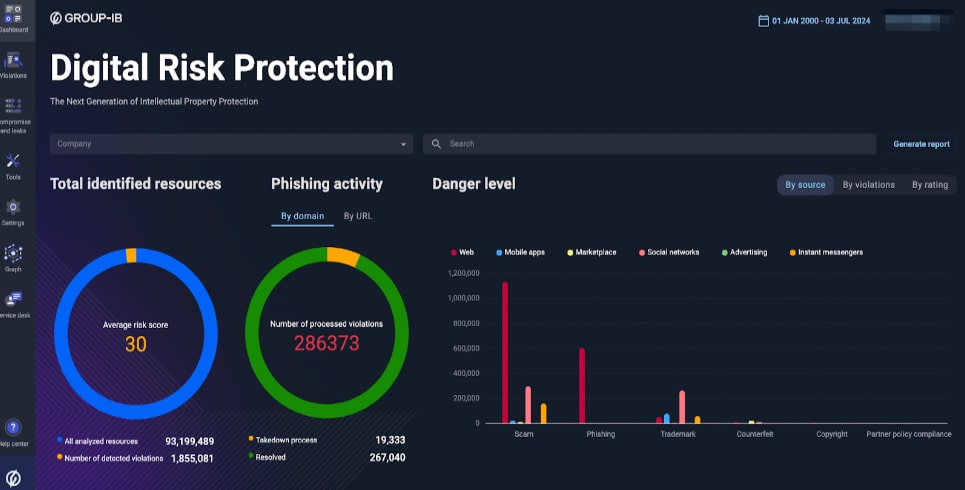Toggle the Advertising legend series

click(x=745, y=252)
